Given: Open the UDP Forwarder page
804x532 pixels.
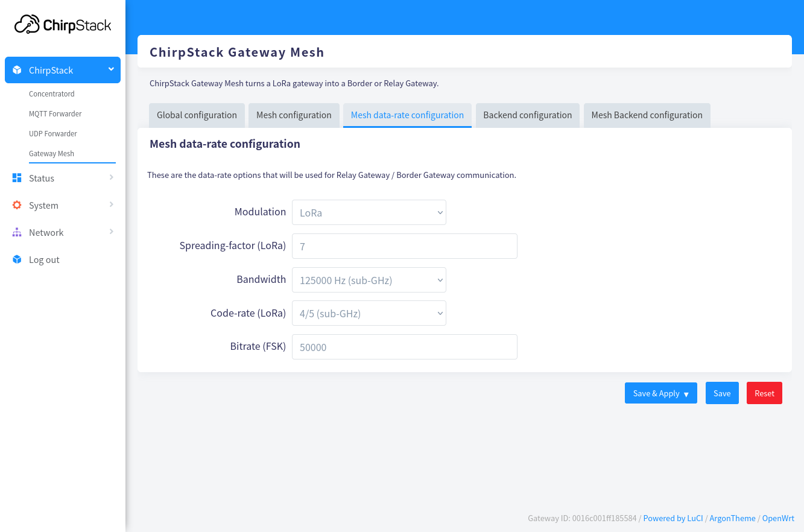Looking at the screenshot, I should 53,133.
